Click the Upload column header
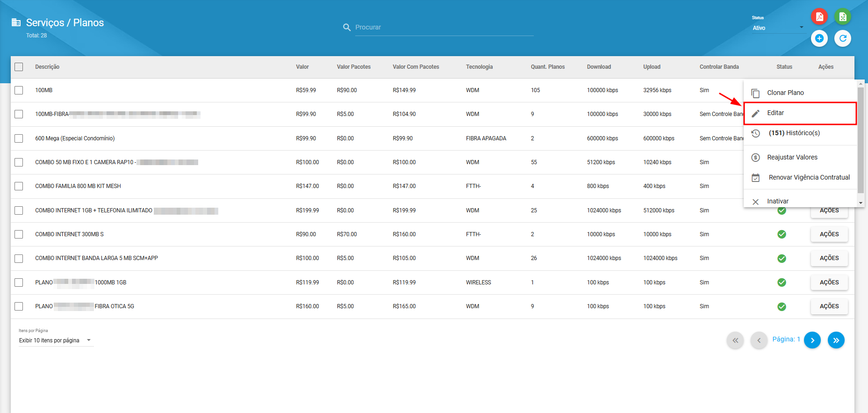The height and width of the screenshot is (413, 868). tap(652, 67)
